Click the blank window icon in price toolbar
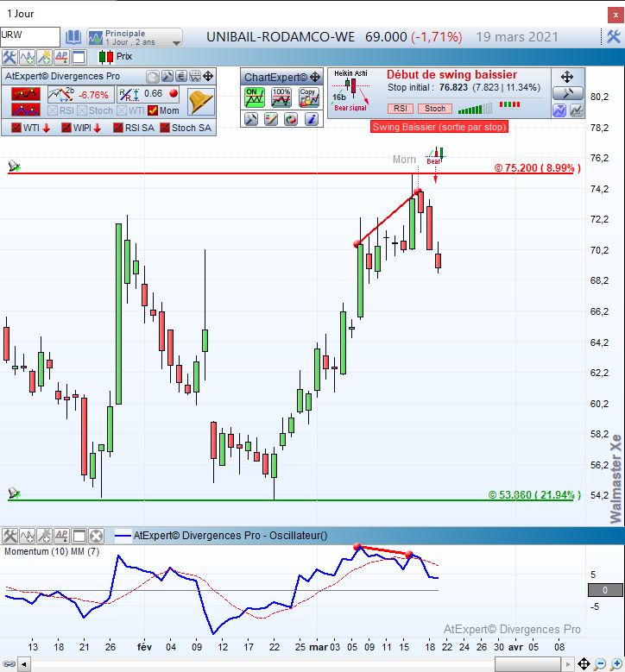The image size is (625, 672). pyautogui.click(x=79, y=57)
